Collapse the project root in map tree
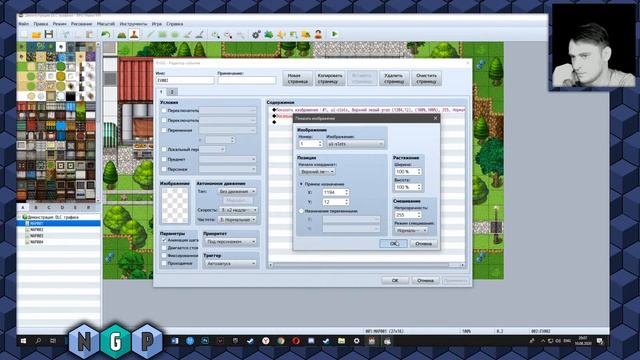Image resolution: width=640 pixels, height=360 pixels. 20,217
